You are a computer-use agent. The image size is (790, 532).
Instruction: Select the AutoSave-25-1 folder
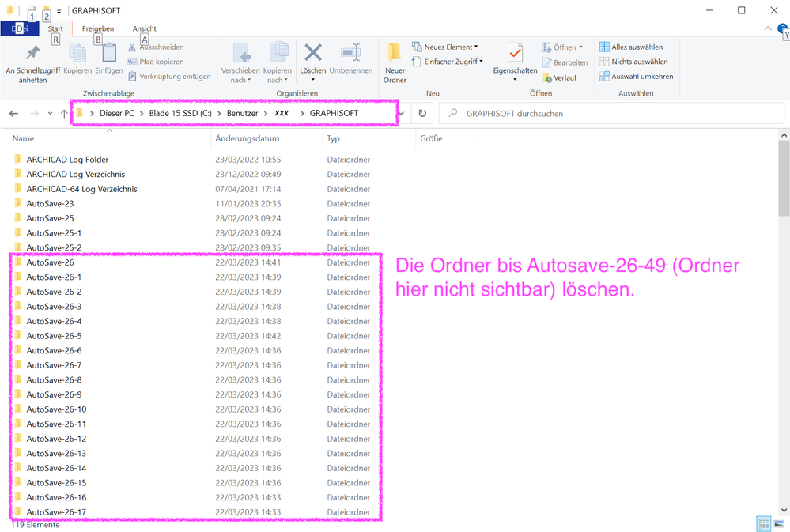(54, 232)
